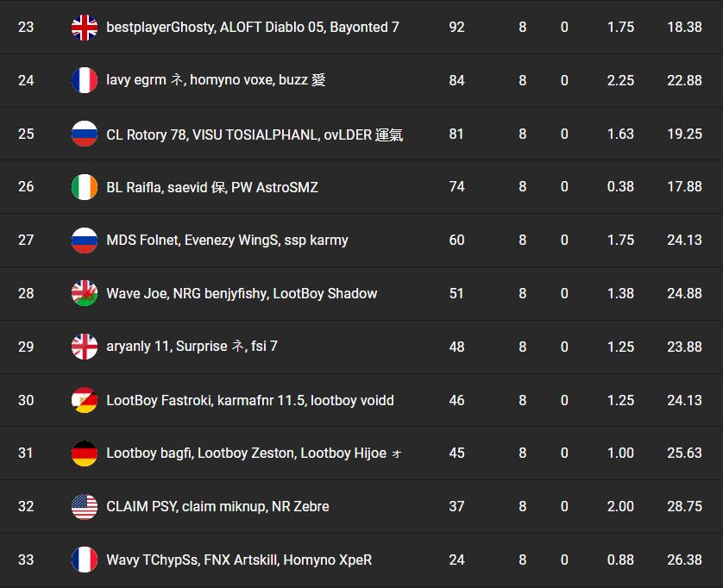723x588 pixels.
Task: Open team bestplayerGhosty, ALOFT Diablo 05, Bayonted 7
Action: (x=252, y=28)
